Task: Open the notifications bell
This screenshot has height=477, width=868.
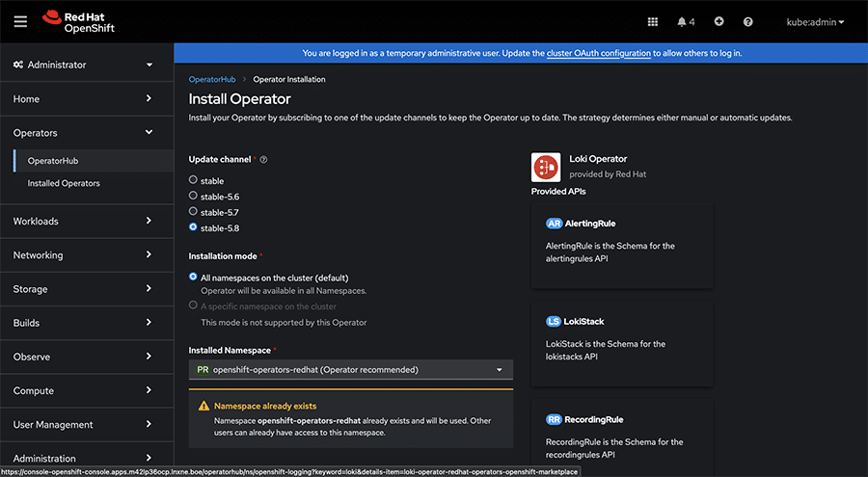Action: (x=686, y=22)
